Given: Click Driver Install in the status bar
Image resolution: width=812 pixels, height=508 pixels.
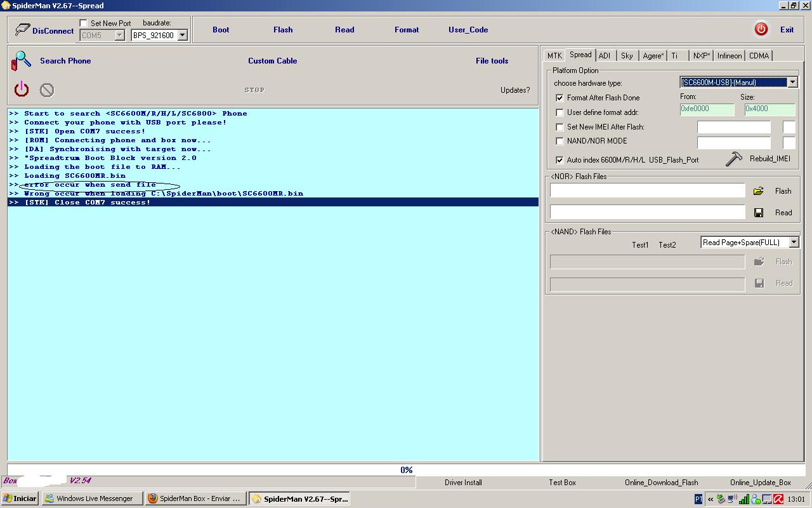Looking at the screenshot, I should click(x=463, y=483).
